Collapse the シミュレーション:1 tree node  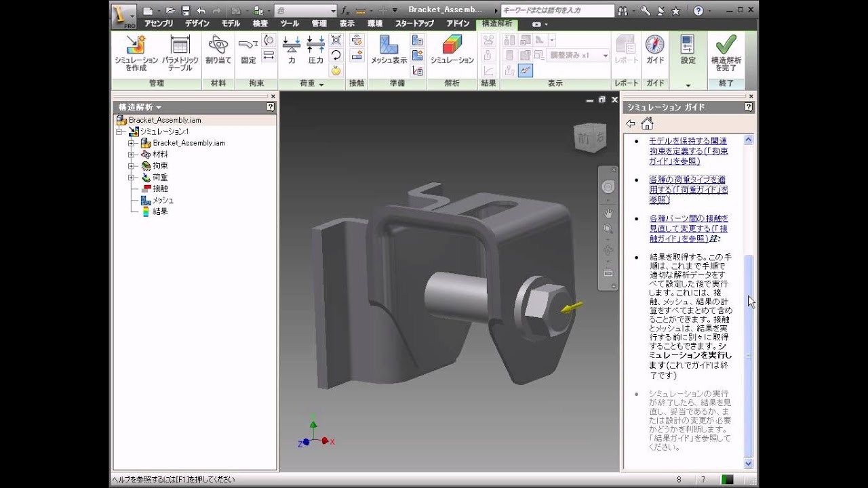[x=119, y=131]
